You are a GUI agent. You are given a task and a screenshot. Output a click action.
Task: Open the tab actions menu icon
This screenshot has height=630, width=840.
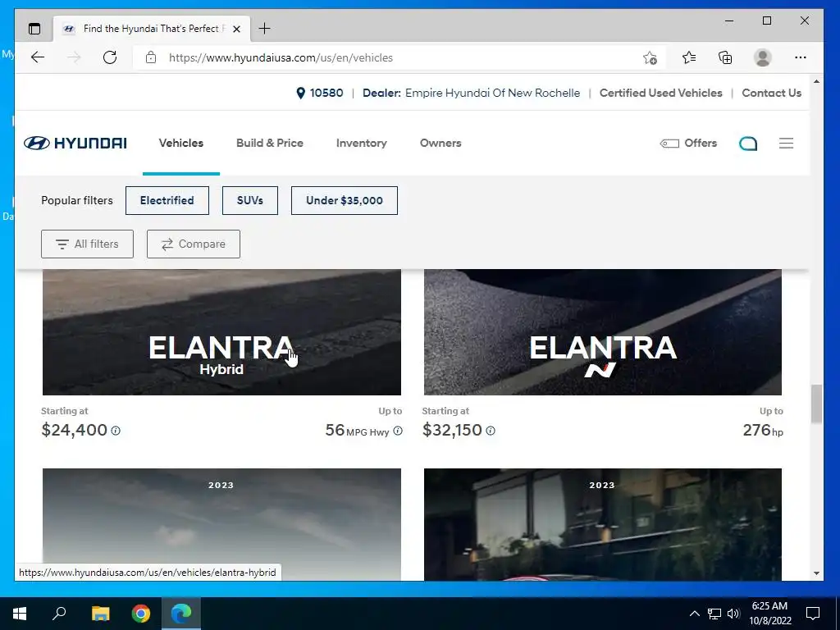pos(34,29)
